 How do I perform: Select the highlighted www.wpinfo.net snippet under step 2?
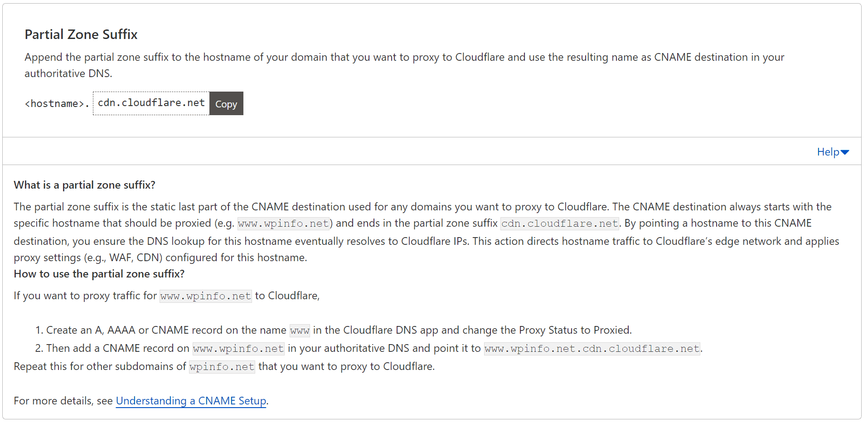pos(238,348)
